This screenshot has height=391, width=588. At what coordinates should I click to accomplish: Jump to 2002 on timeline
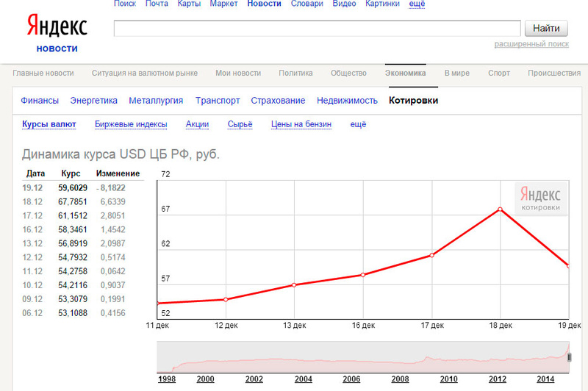[254, 379]
